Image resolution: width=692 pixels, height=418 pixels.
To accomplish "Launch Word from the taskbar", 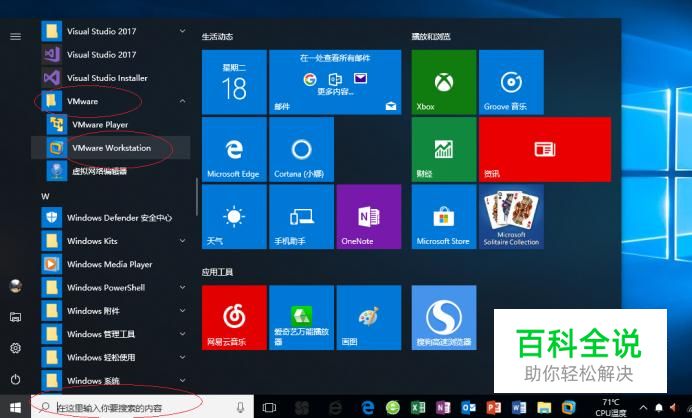I will tap(519, 407).
